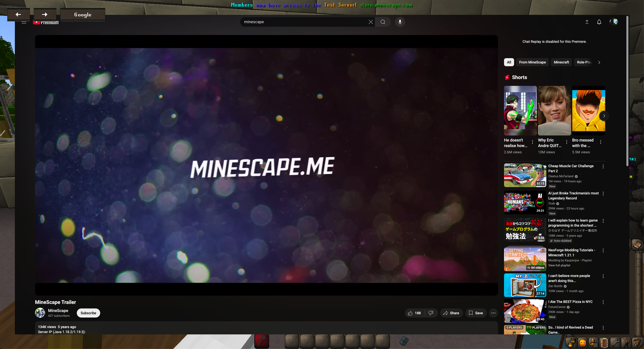Open the account management tab
Screen dimensions: 644x349
(x=593, y=343)
